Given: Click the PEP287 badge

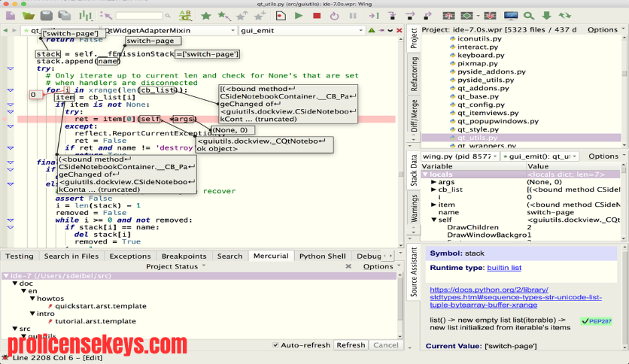Looking at the screenshot, I should tap(597, 321).
